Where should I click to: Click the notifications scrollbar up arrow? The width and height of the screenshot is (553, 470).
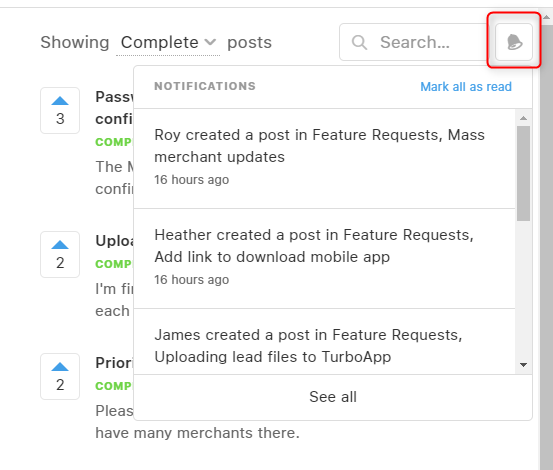[x=523, y=118]
